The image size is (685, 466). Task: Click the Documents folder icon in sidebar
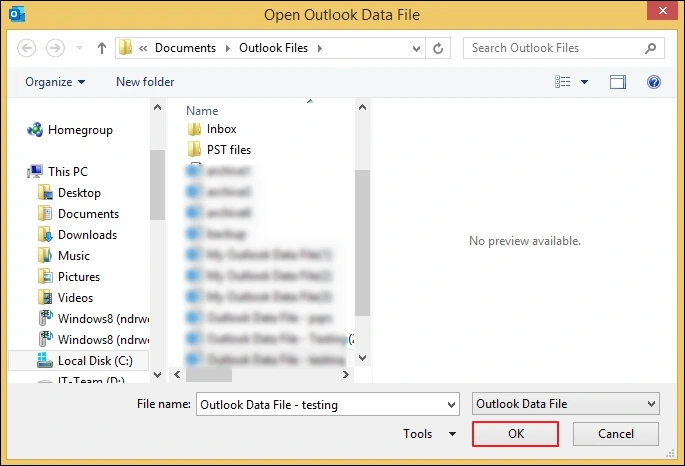[45, 214]
